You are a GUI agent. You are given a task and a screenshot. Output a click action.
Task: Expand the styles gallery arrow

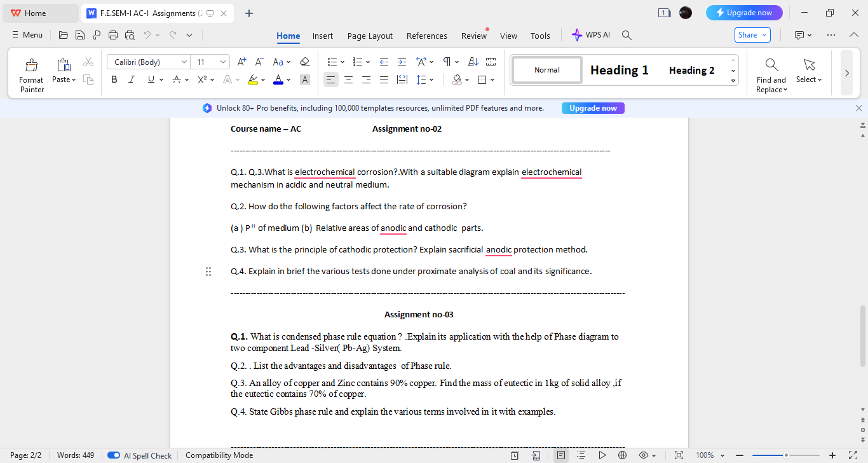pyautogui.click(x=733, y=81)
